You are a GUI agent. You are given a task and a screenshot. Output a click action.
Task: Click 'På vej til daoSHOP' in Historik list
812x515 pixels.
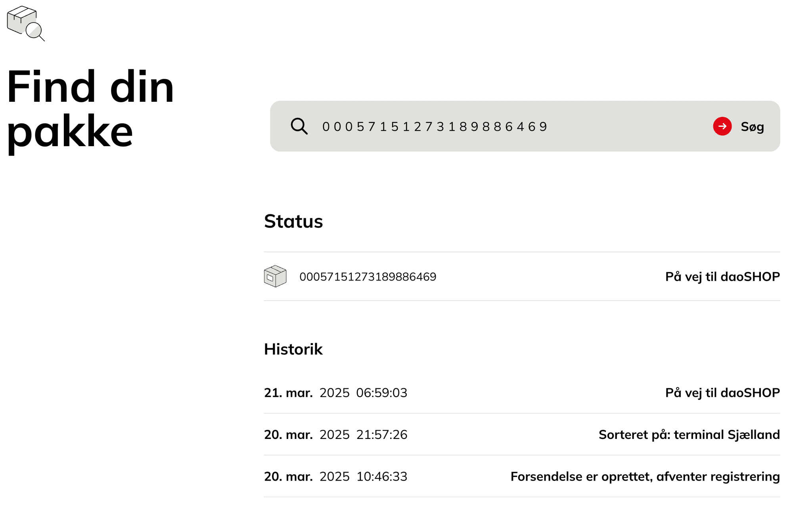click(x=722, y=393)
